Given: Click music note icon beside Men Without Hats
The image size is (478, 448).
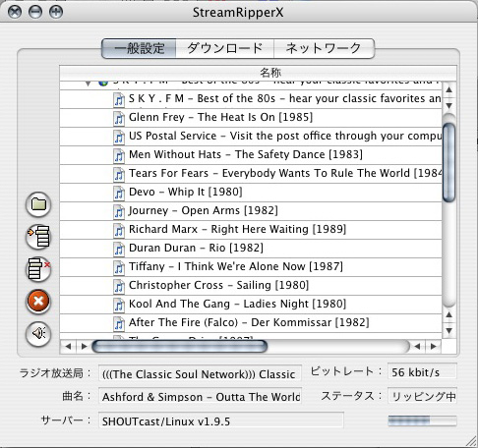Looking at the screenshot, I should 119,155.
